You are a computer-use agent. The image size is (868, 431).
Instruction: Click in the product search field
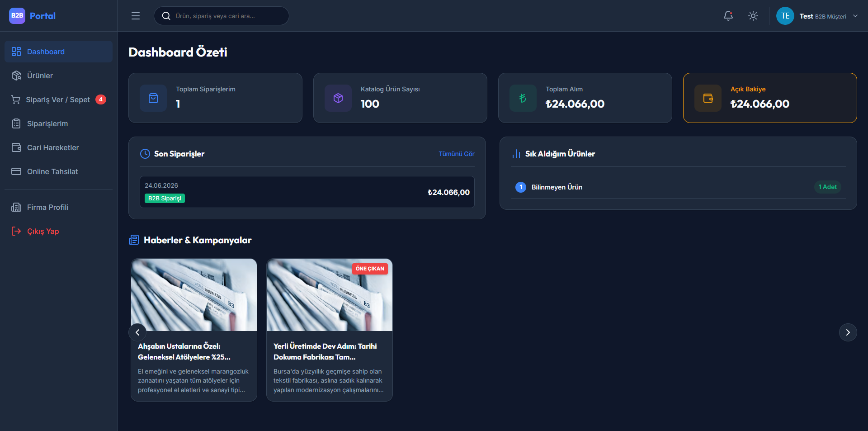click(222, 16)
